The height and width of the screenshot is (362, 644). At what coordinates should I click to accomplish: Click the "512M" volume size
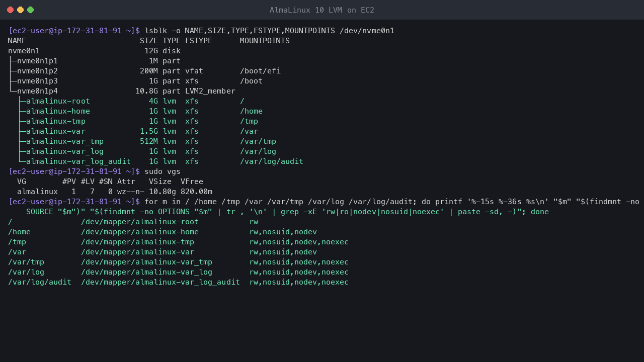(x=149, y=141)
